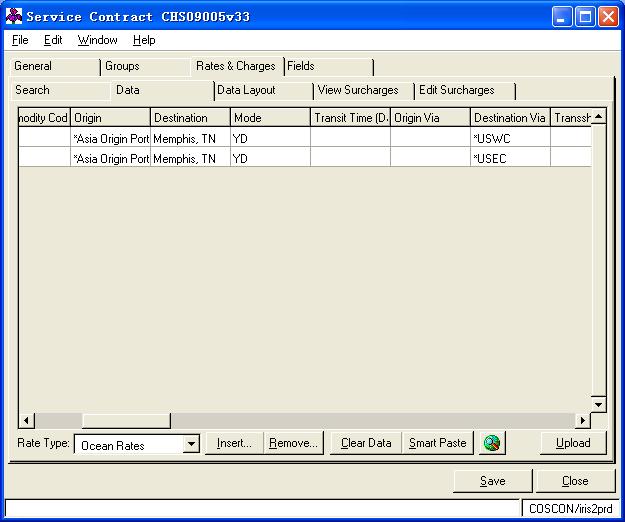Open the Search sub-tab
625x522 pixels.
point(32,90)
